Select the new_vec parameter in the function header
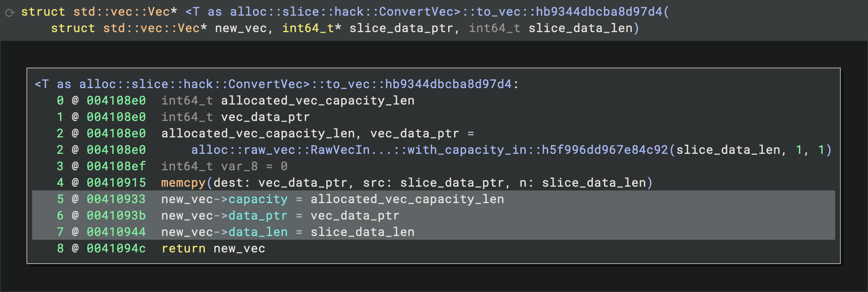 click(x=241, y=28)
